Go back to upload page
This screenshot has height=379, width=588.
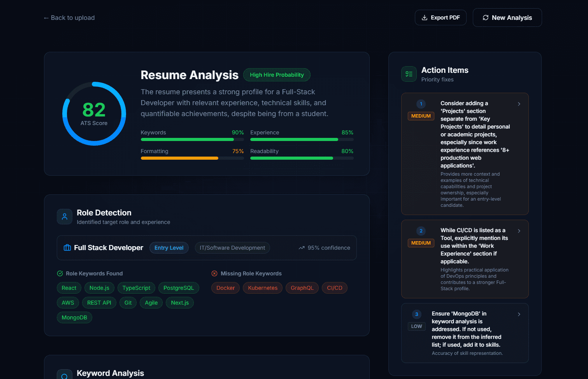(69, 18)
